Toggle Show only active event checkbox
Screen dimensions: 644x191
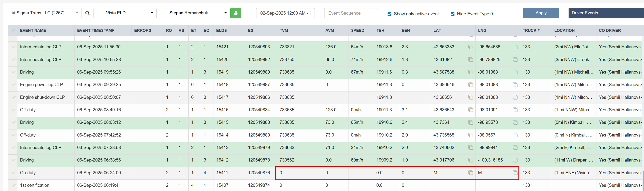(x=389, y=14)
